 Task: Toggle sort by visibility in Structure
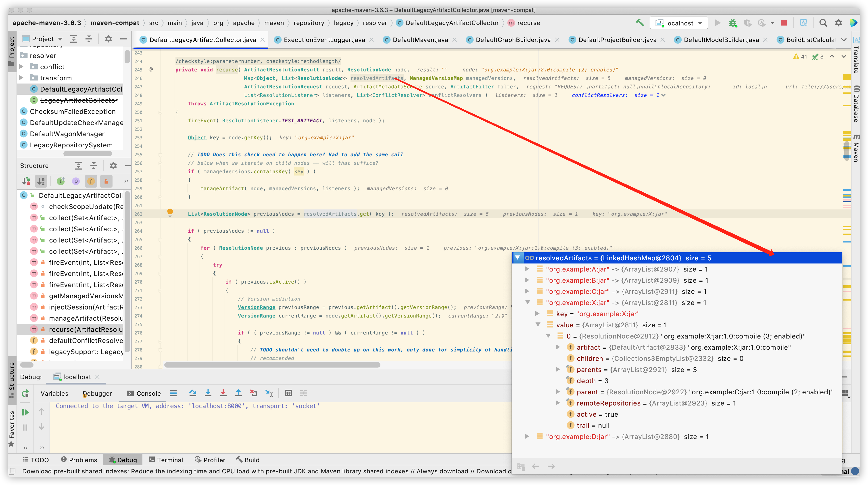coord(26,181)
